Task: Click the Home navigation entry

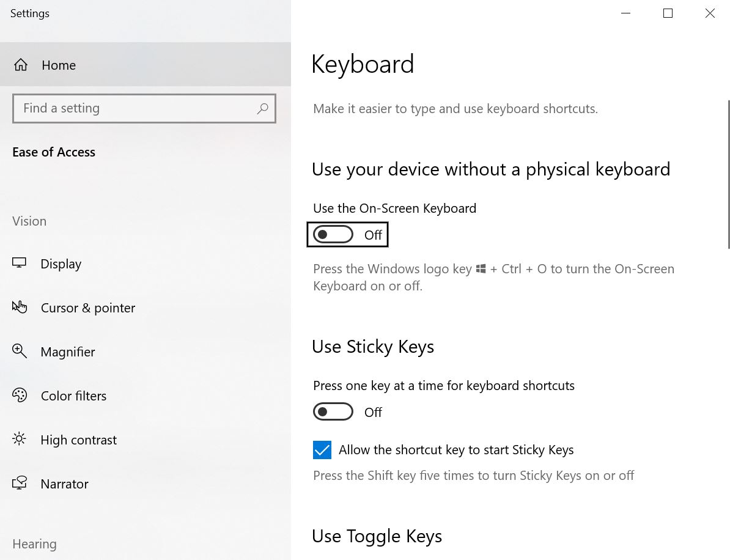Action: (58, 65)
